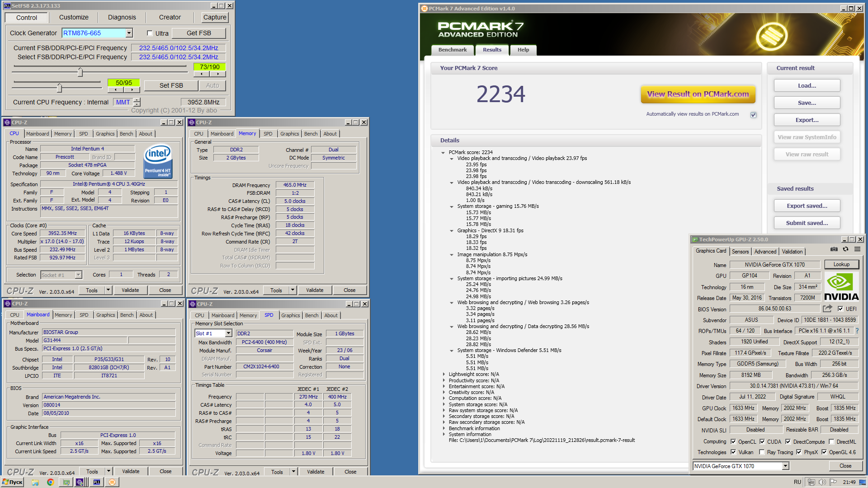Switch to CPU-Z taskbar button
The image size is (868, 488).
80,482
